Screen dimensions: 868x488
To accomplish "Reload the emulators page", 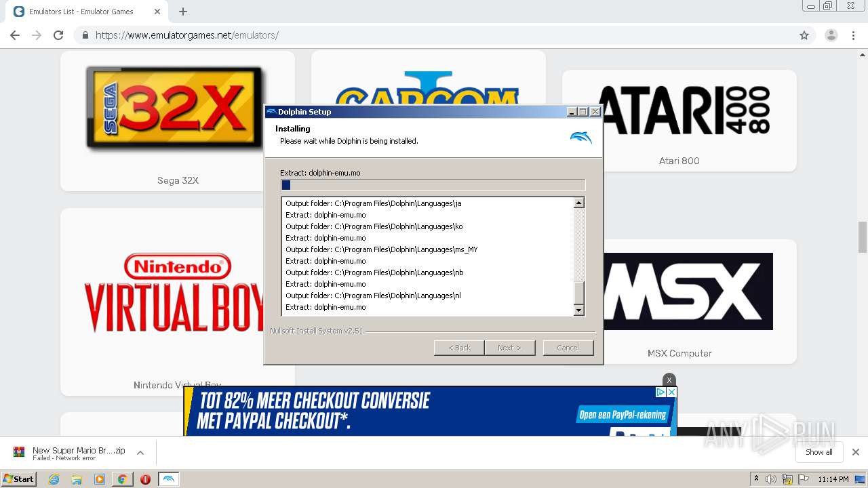I will coord(58,35).
